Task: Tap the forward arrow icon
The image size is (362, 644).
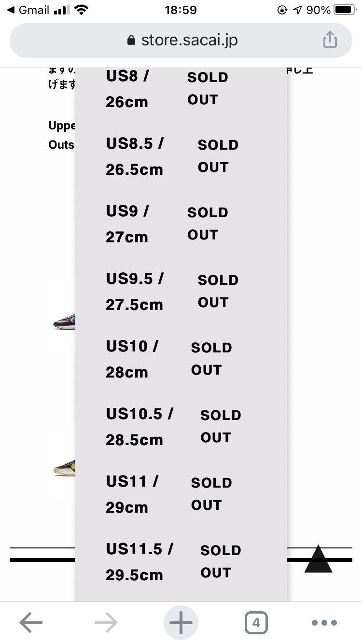Action: [x=106, y=623]
